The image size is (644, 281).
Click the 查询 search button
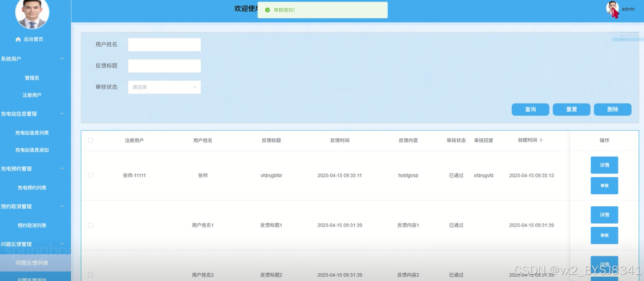(x=530, y=109)
